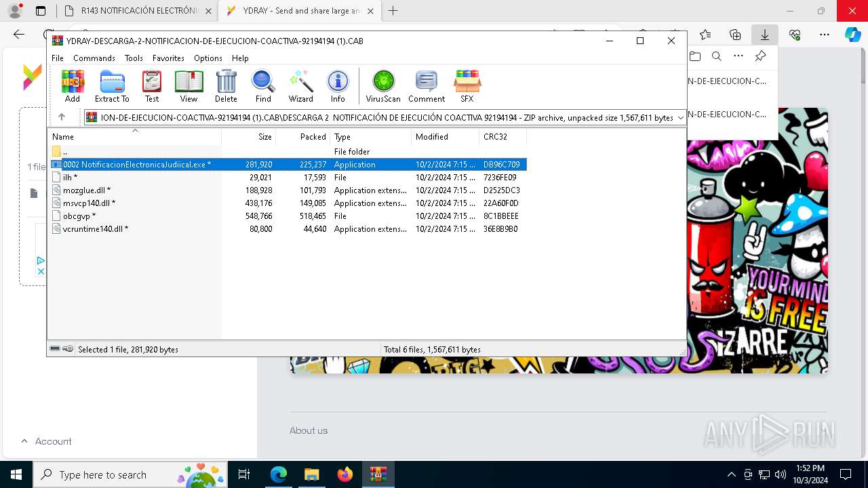Image resolution: width=868 pixels, height=488 pixels.
Task: Select vcruntime140.dll file
Action: [288, 229]
